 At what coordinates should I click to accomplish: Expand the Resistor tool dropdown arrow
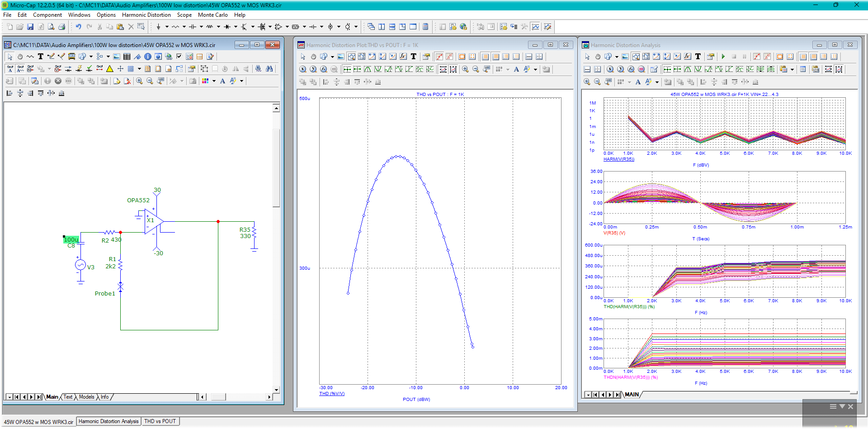(184, 27)
